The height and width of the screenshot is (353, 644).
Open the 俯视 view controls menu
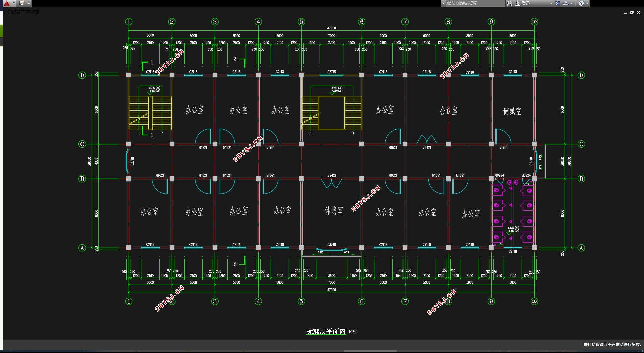[15, 12]
